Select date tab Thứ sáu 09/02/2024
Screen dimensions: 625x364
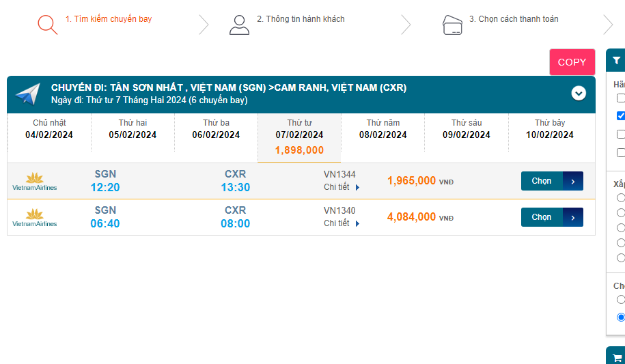pos(467,132)
